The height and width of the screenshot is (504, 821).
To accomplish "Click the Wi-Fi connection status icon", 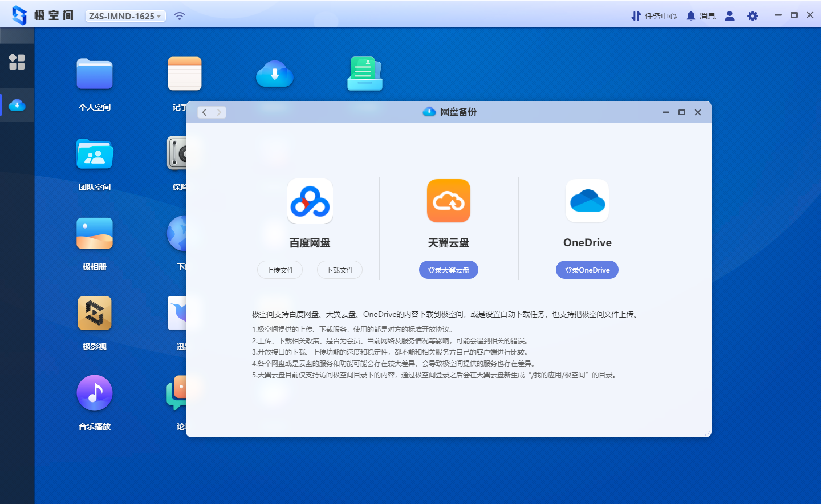I will click(180, 16).
